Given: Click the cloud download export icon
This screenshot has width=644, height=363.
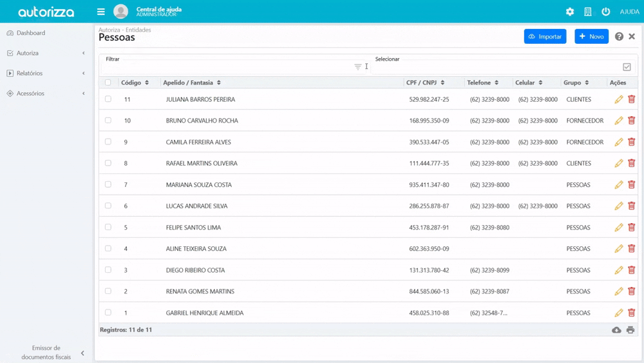Looking at the screenshot, I should [x=616, y=330].
